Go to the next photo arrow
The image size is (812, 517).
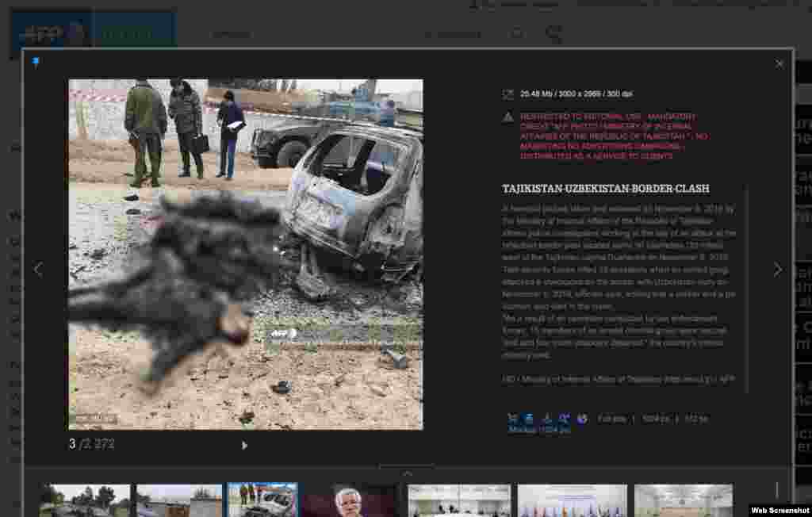(x=777, y=270)
